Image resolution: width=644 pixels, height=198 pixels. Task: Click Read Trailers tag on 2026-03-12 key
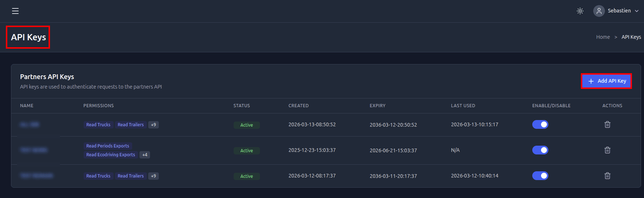click(x=131, y=176)
